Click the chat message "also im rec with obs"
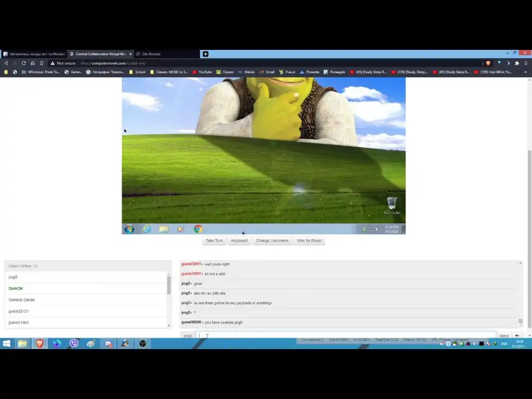 tap(210, 293)
